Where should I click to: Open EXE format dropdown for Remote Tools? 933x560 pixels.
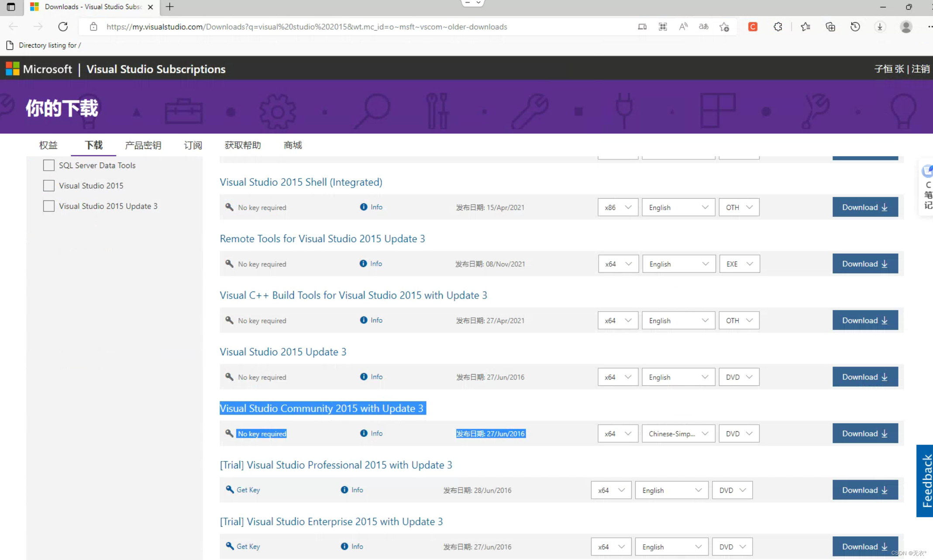pos(740,264)
